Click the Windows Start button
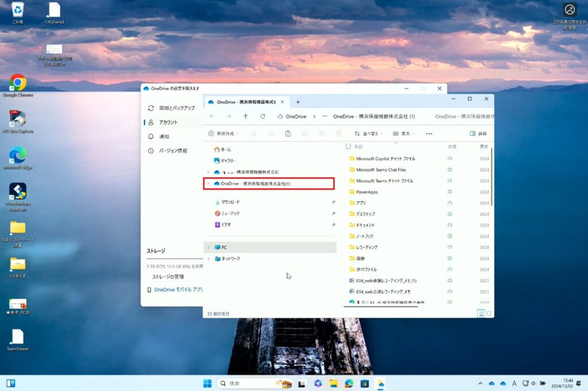Screen dimensions: 588x391 click(207, 383)
